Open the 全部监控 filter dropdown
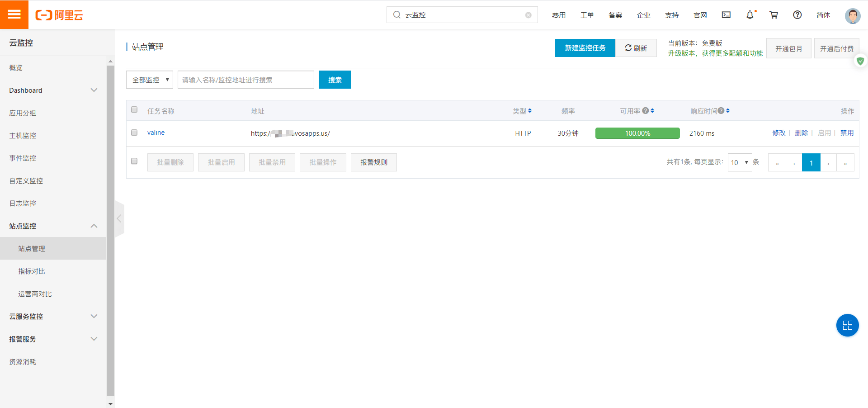868x408 pixels. (x=150, y=80)
